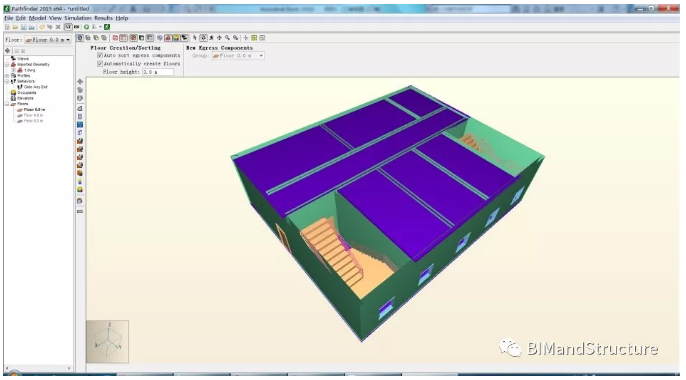Viewport: 686px width, 380px height.
Task: Open the Model menu
Action: point(37,18)
